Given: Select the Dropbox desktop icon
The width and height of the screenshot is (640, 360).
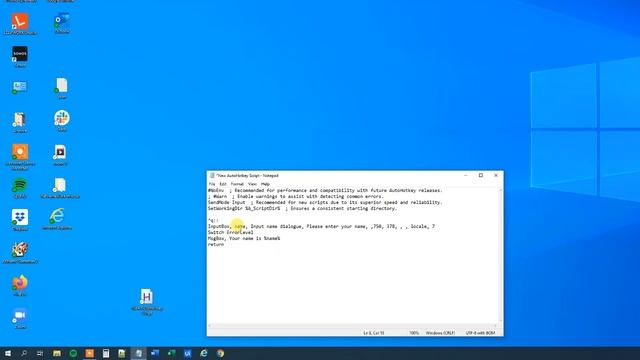Looking at the screenshot, I should [20, 220].
